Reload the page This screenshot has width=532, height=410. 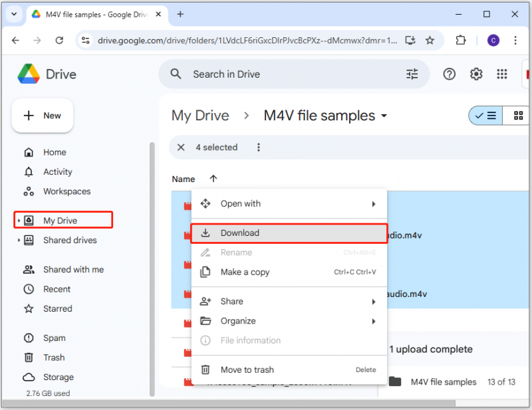click(59, 41)
